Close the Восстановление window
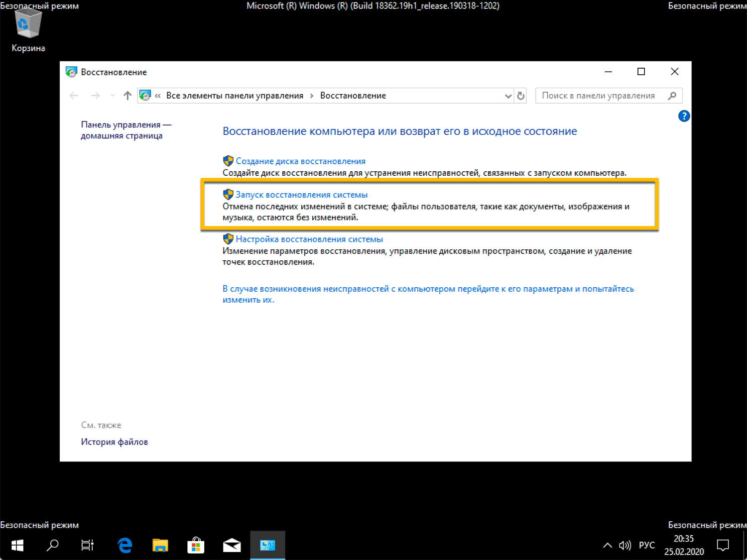Screen dimensions: 747x560 [x=675, y=72]
